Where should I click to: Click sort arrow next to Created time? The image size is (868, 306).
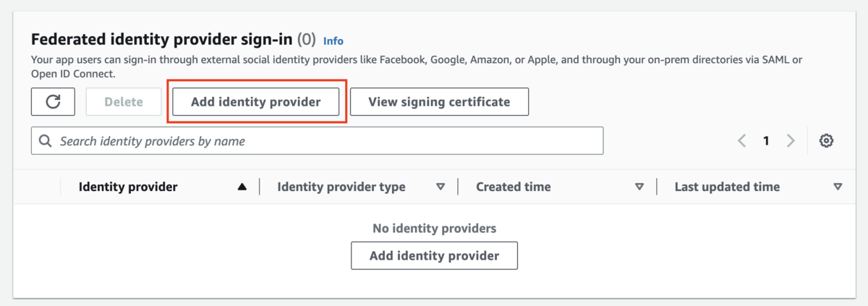click(x=639, y=187)
